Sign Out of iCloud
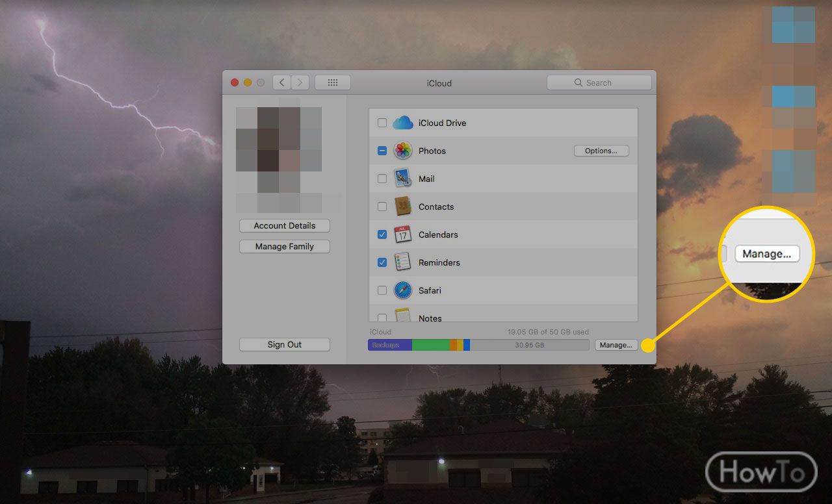Screen dimensions: 832x504 click(x=285, y=345)
